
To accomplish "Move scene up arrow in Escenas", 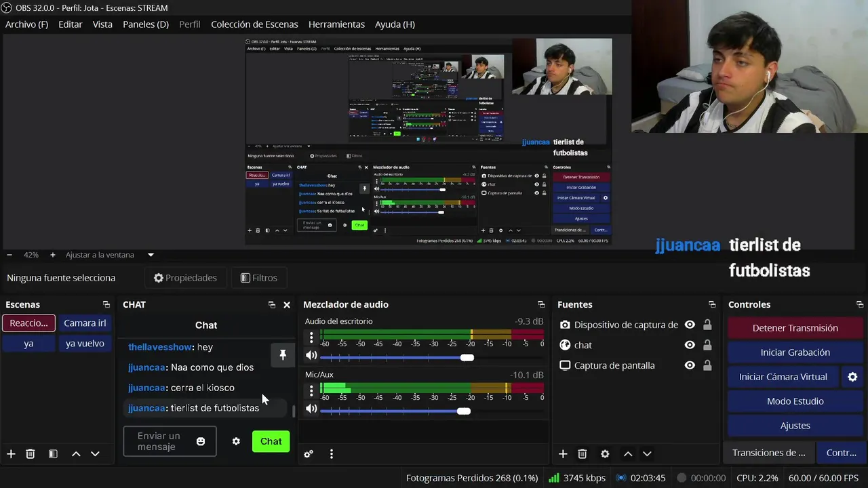I will (76, 454).
